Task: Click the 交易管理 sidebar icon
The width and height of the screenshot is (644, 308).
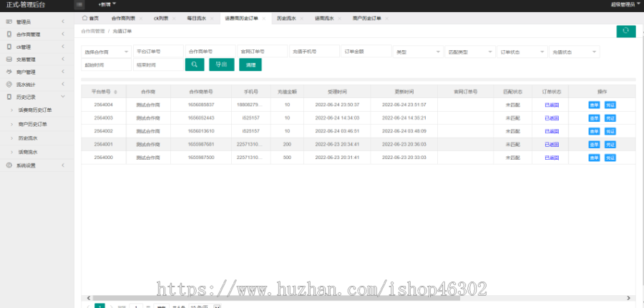Action: (x=9, y=59)
